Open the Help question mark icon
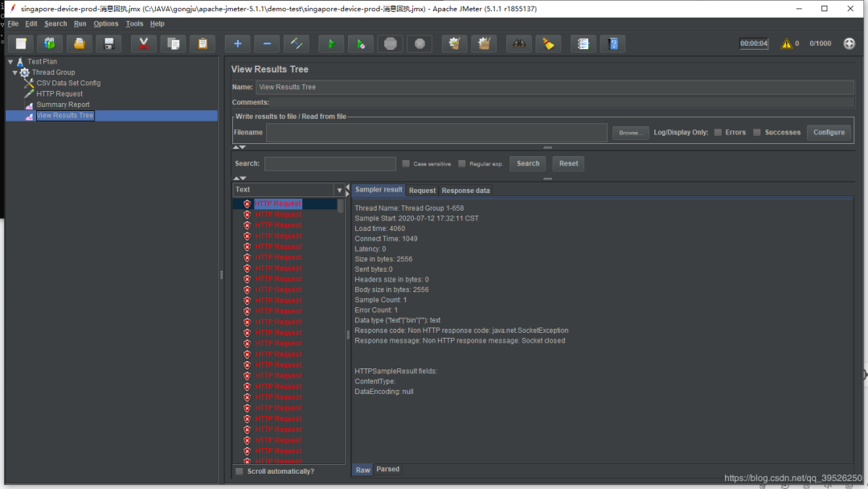Image resolution: width=868 pixels, height=489 pixels. [613, 43]
